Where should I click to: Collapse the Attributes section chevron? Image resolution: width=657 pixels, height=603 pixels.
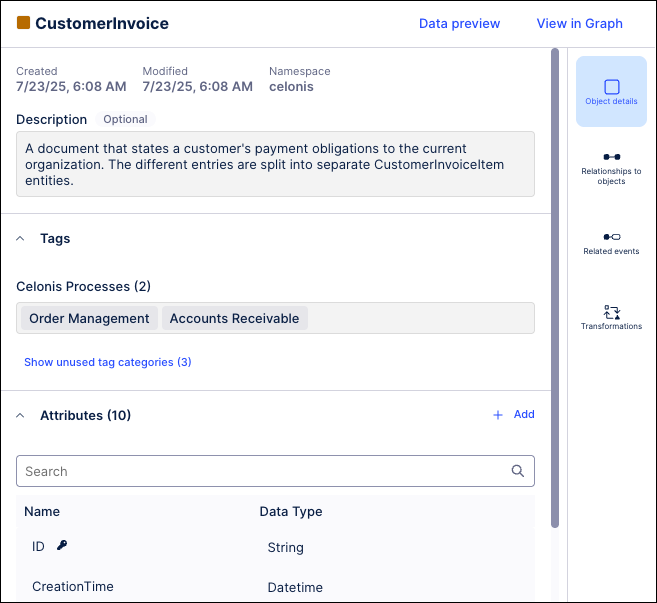point(21,415)
